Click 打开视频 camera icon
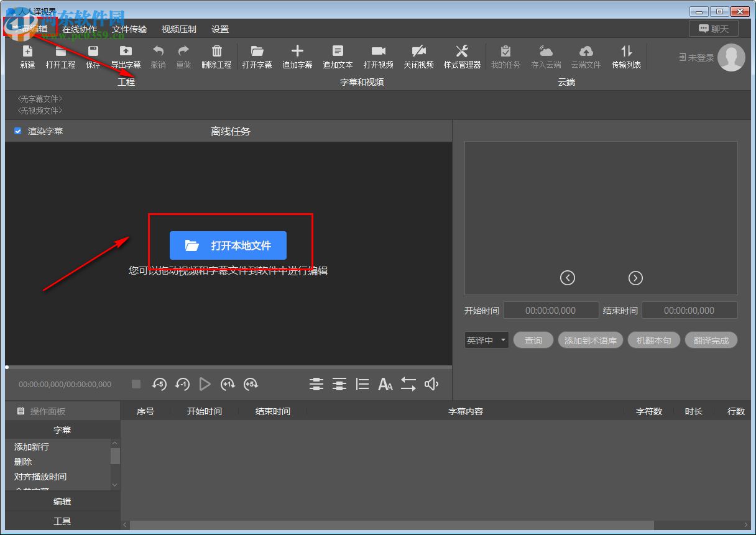The image size is (756, 535). (378, 52)
